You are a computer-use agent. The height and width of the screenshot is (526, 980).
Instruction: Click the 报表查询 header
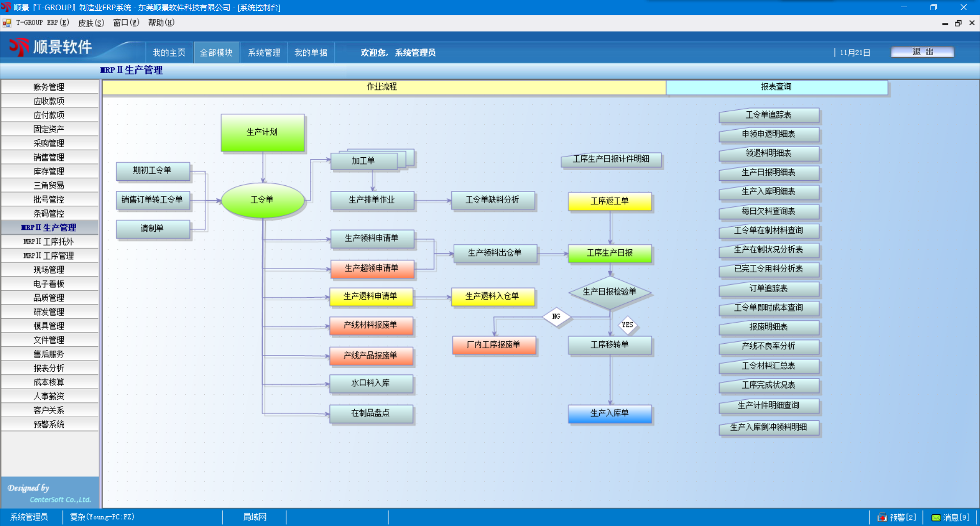click(776, 87)
